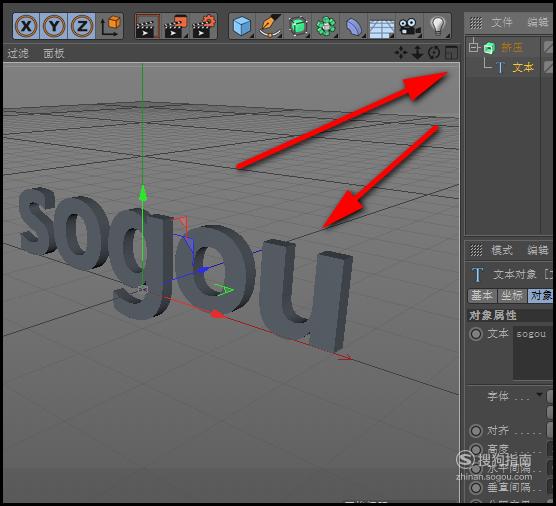
Task: Click the viewport zoom camera icon
Action: [418, 53]
